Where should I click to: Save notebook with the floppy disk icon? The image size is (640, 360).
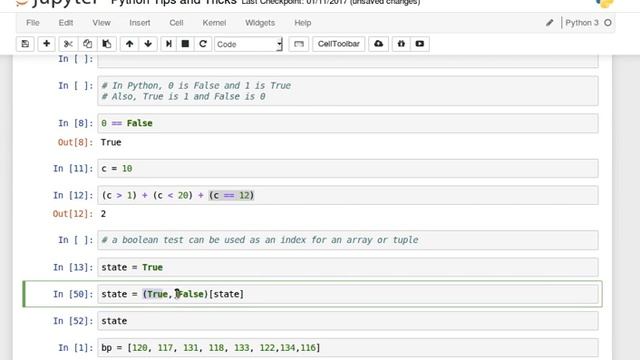point(25,44)
